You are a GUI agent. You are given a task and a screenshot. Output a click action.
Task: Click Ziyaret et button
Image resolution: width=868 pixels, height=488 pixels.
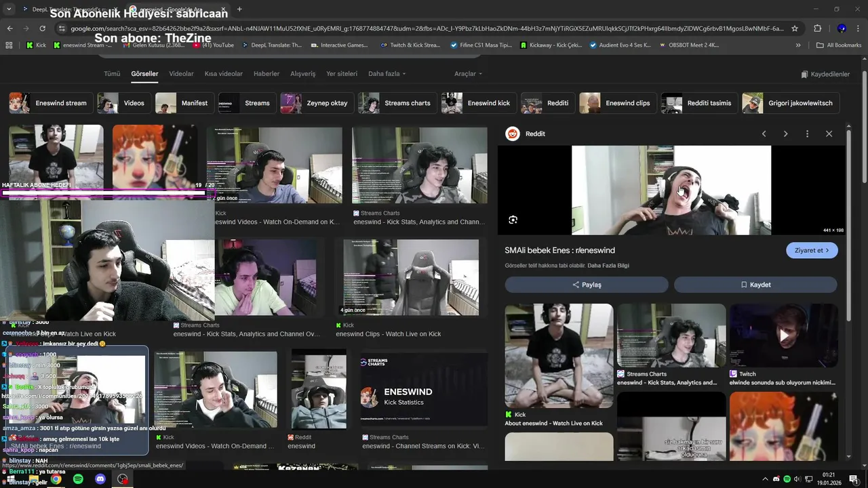pyautogui.click(x=812, y=250)
